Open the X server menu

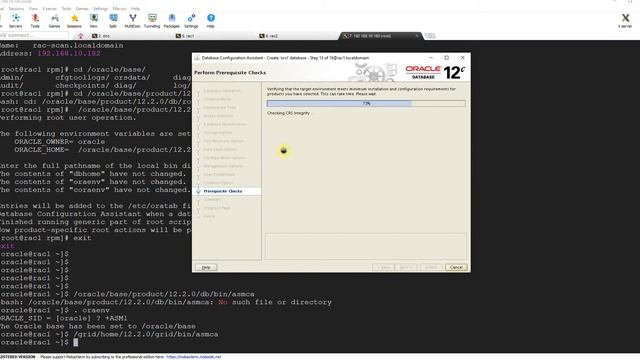click(50, 9)
